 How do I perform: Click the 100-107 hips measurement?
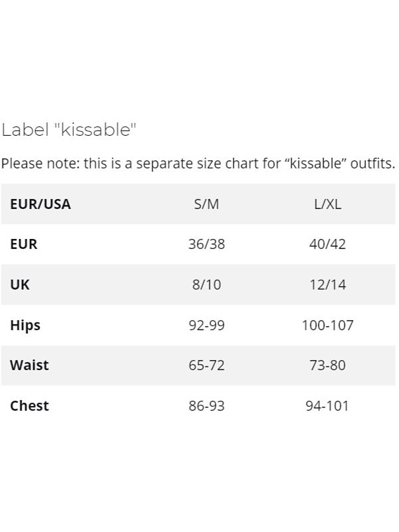coord(327,326)
